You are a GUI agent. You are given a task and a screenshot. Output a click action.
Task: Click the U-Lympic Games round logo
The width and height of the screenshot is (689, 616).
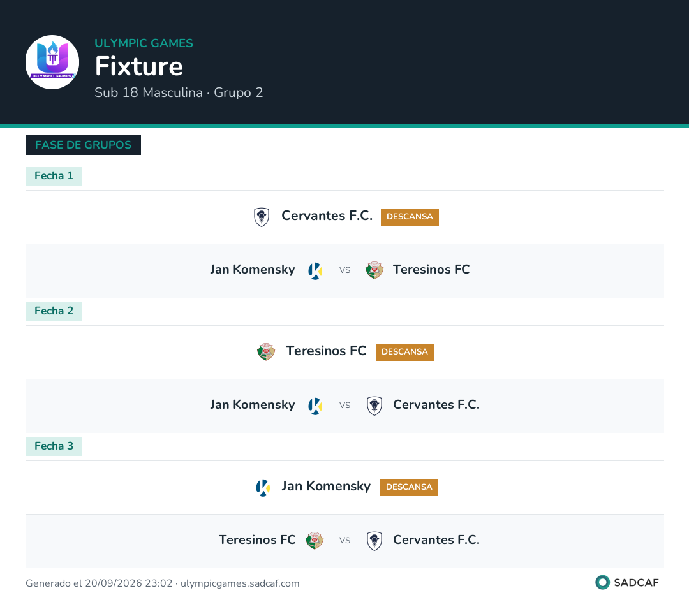click(x=52, y=62)
